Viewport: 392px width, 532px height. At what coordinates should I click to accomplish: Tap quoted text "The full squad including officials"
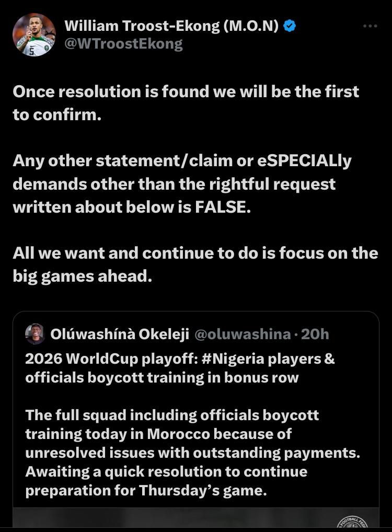click(x=172, y=415)
